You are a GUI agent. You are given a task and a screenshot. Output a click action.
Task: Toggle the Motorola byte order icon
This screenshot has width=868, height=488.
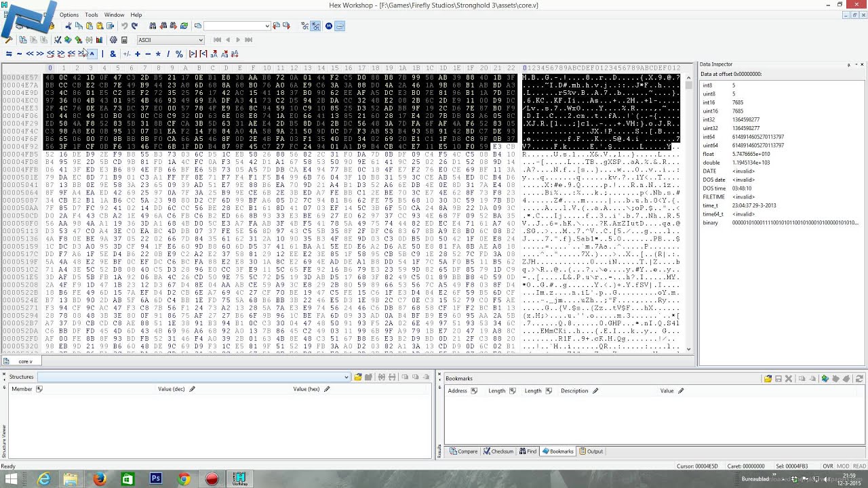[329, 26]
